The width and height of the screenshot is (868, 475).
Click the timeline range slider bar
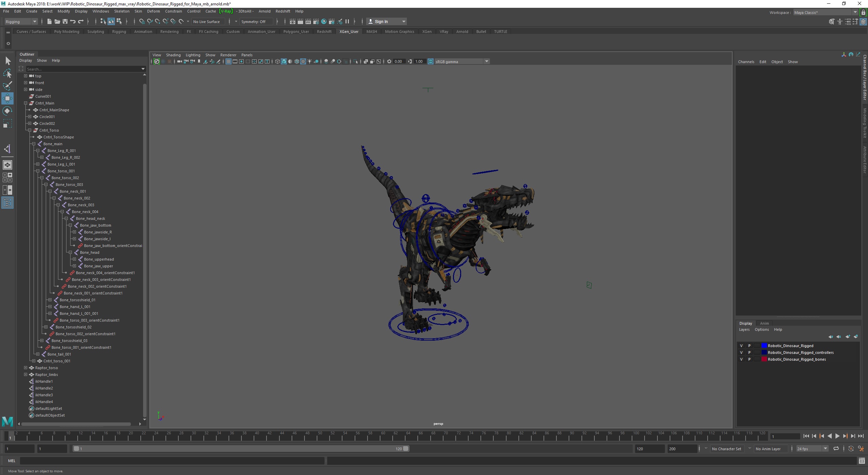[241, 449]
